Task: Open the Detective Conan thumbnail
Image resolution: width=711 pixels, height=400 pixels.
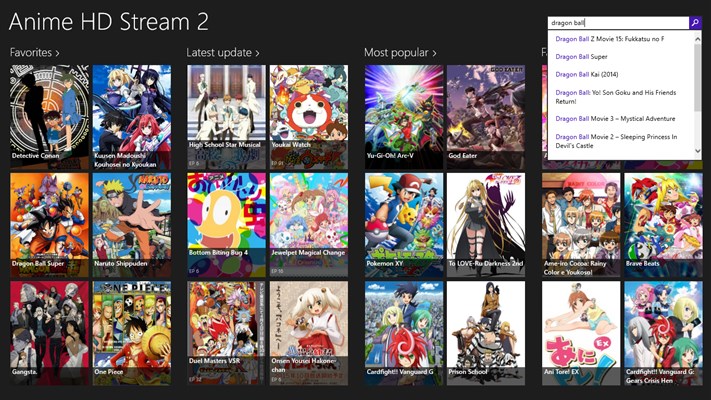Action: (x=49, y=117)
